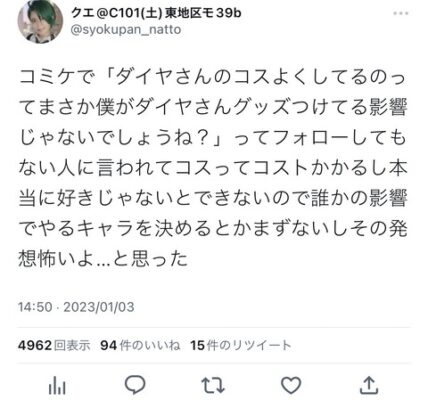Click the @syokupan_natto handle
This screenshot has height=400, width=428.
click(126, 30)
